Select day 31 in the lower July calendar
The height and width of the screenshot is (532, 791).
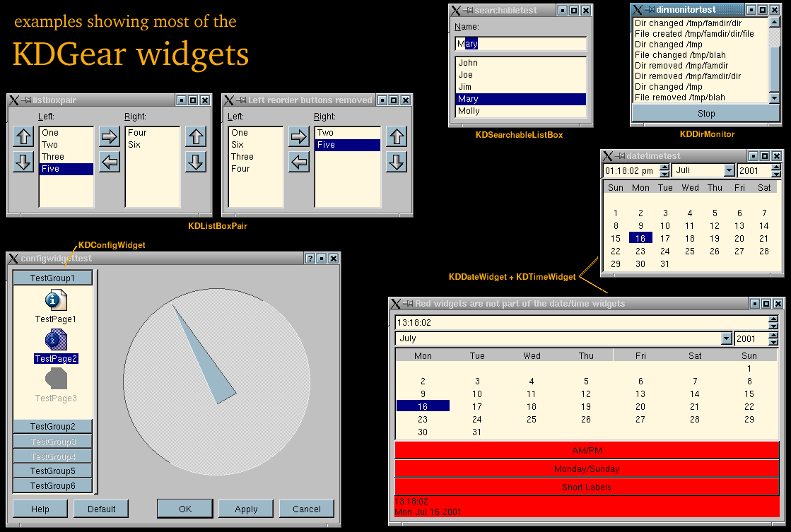tap(476, 432)
